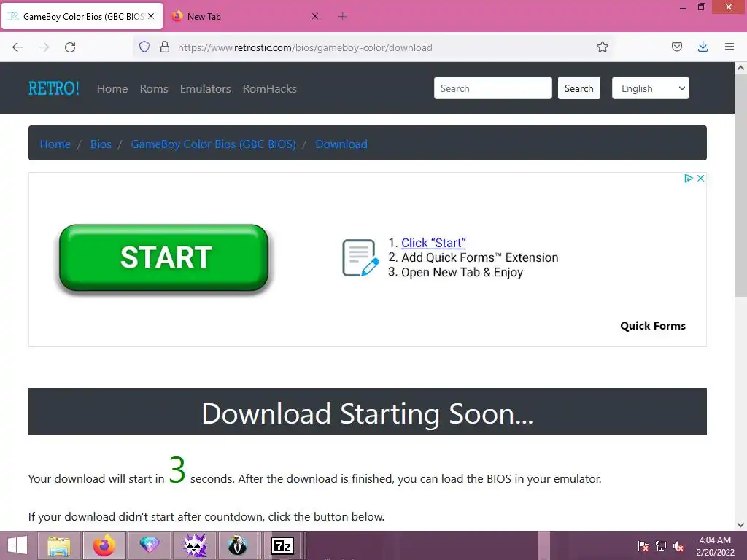
Task: Click the Quick Forms ad label
Action: tap(653, 326)
